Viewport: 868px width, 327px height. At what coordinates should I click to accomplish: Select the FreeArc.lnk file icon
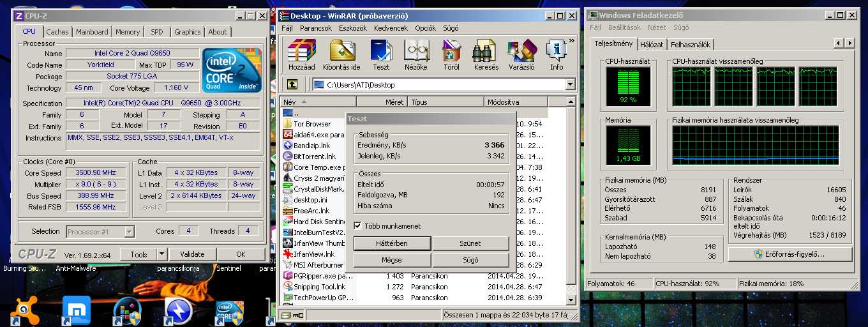(288, 211)
